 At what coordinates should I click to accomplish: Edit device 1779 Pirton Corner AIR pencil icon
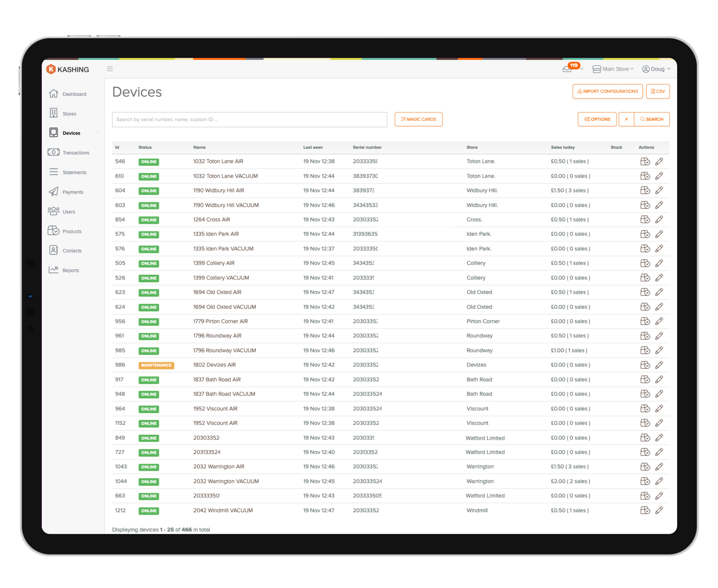pos(659,321)
